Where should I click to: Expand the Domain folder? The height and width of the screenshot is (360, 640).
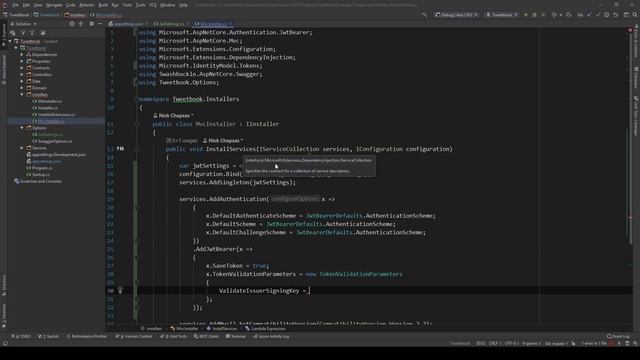click(22, 88)
